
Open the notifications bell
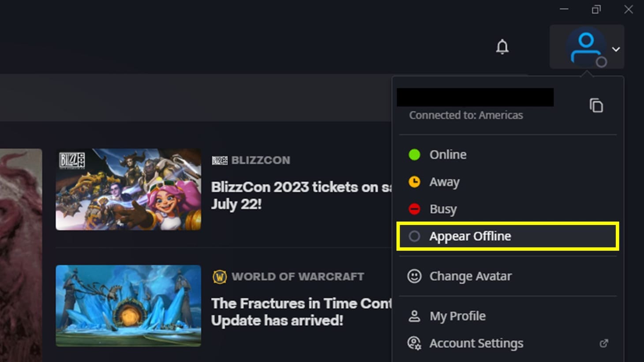click(x=503, y=47)
